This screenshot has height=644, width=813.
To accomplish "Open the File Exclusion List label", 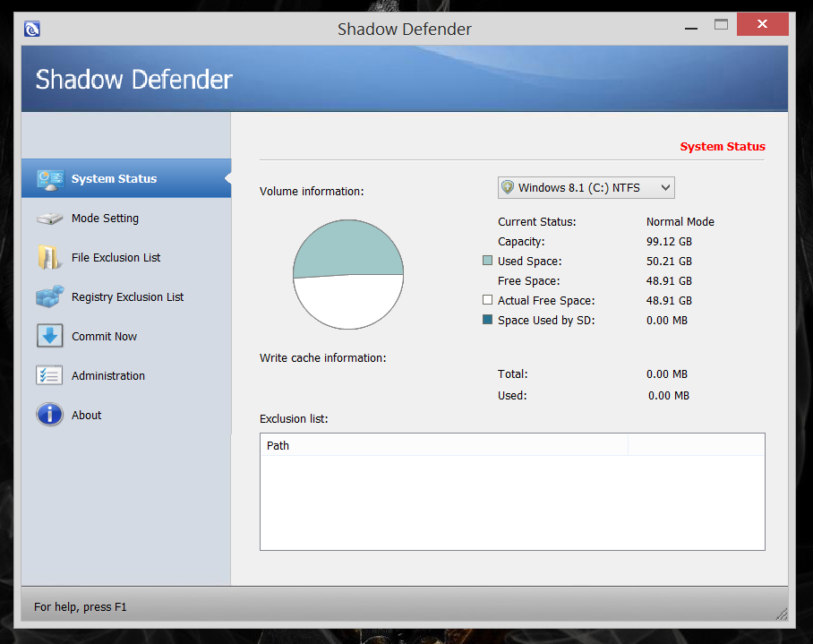I will tap(116, 258).
